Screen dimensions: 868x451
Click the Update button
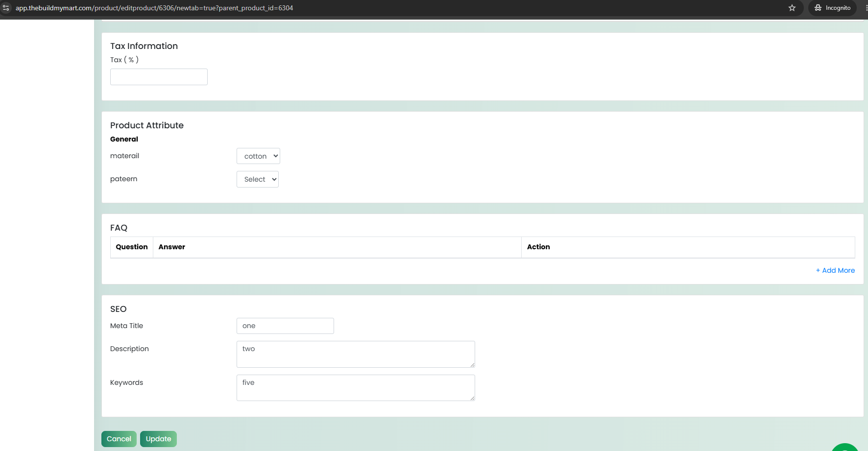[x=158, y=439]
